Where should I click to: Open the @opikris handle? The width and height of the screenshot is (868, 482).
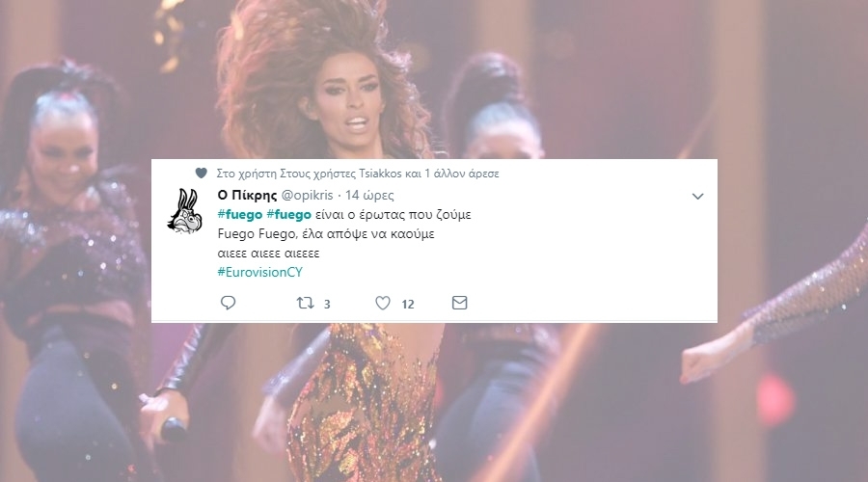(308, 196)
